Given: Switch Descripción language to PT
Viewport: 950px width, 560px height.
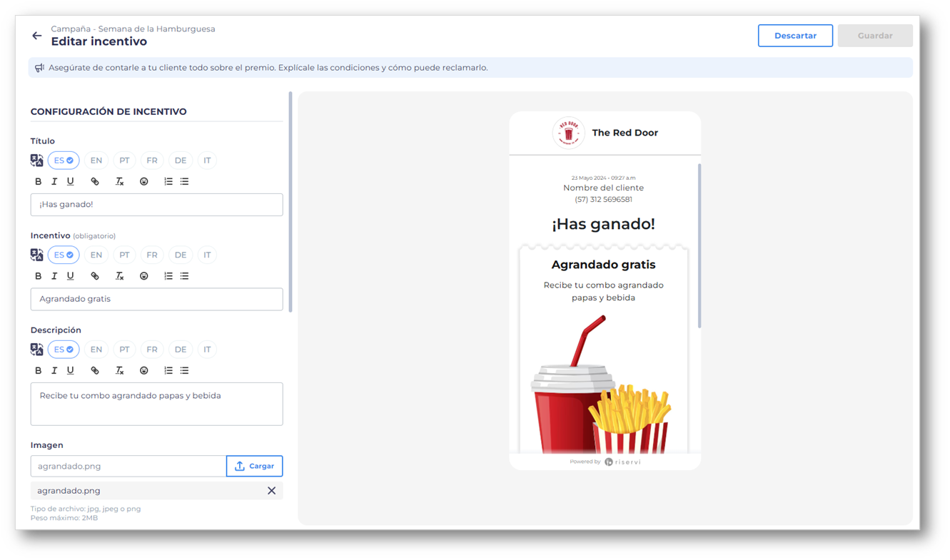Looking at the screenshot, I should click(124, 350).
